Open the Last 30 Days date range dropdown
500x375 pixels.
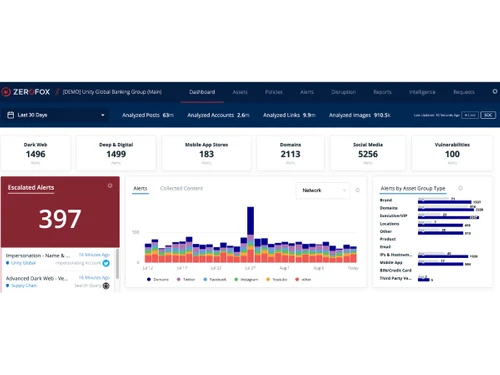[x=55, y=115]
